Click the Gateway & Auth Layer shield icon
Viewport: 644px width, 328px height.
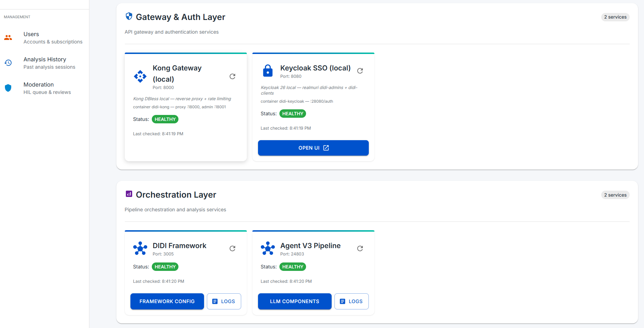click(x=129, y=16)
